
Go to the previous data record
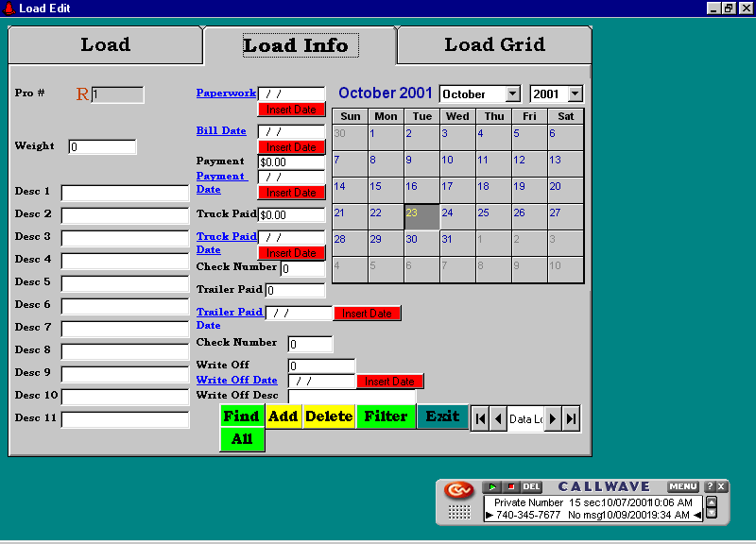coord(498,418)
